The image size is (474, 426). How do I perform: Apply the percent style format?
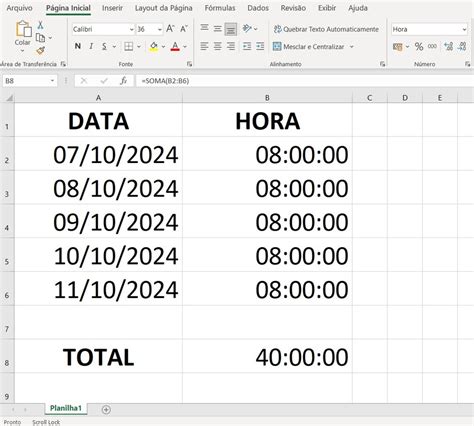[x=419, y=47]
